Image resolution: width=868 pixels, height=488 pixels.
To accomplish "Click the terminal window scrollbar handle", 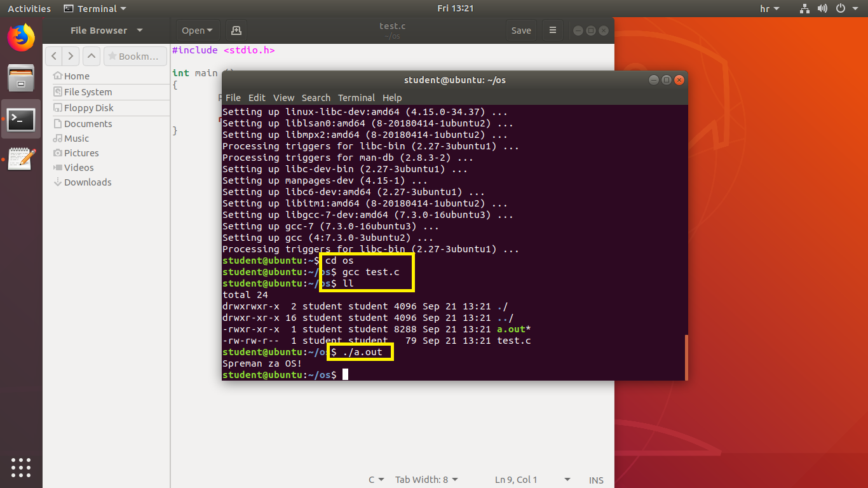I will (x=686, y=358).
